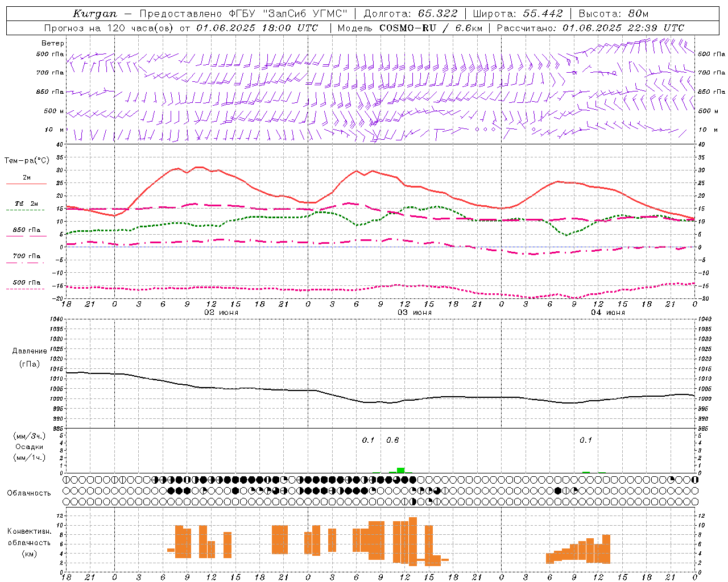Click the "0.1" precipitation value beside "0.6"
Image resolution: width=728 pixels, height=582 pixels.
(368, 440)
